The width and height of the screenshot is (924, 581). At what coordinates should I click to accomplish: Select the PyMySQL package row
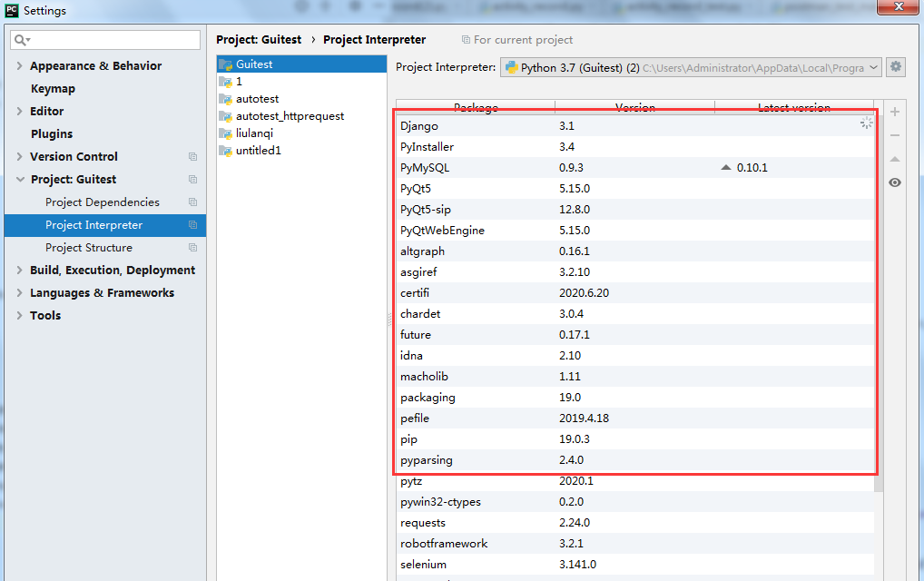[634, 167]
